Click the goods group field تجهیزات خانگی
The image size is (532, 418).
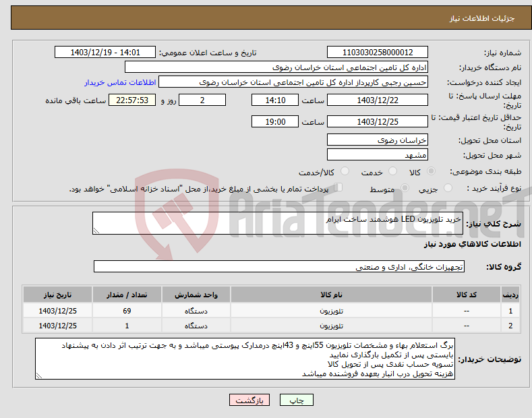pyautogui.click(x=279, y=267)
